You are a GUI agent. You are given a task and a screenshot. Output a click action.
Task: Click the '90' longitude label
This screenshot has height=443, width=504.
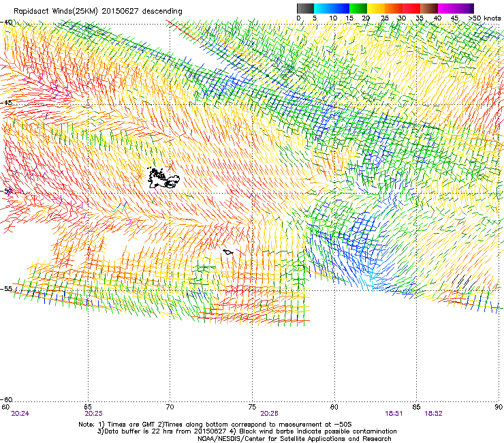click(499, 407)
